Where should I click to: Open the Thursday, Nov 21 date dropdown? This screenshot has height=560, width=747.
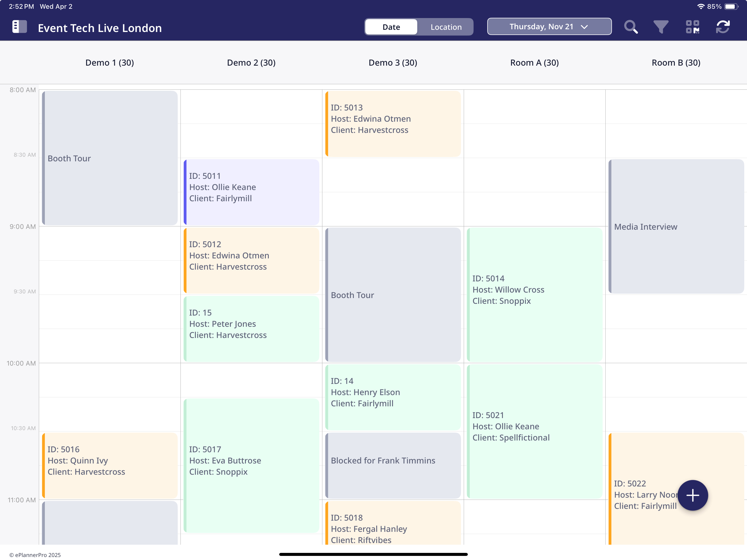point(549,27)
